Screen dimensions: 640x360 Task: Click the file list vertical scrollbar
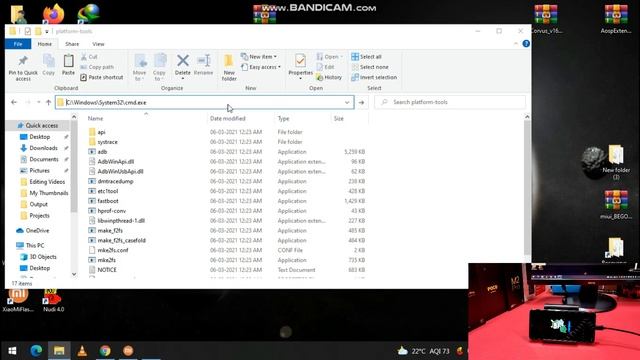coord(527,186)
